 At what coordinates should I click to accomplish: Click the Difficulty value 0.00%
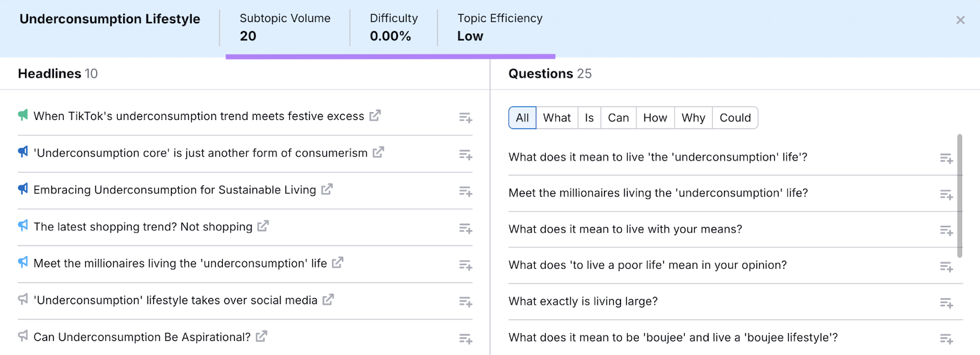[x=390, y=36]
